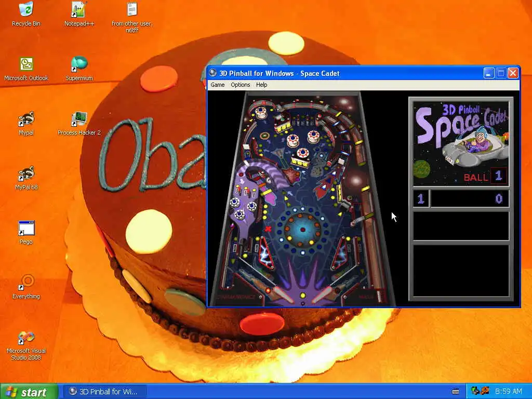The width and height of the screenshot is (532, 399).
Task: Select Microsoft Visual Studio 2008 shortcut
Action: click(x=26, y=345)
